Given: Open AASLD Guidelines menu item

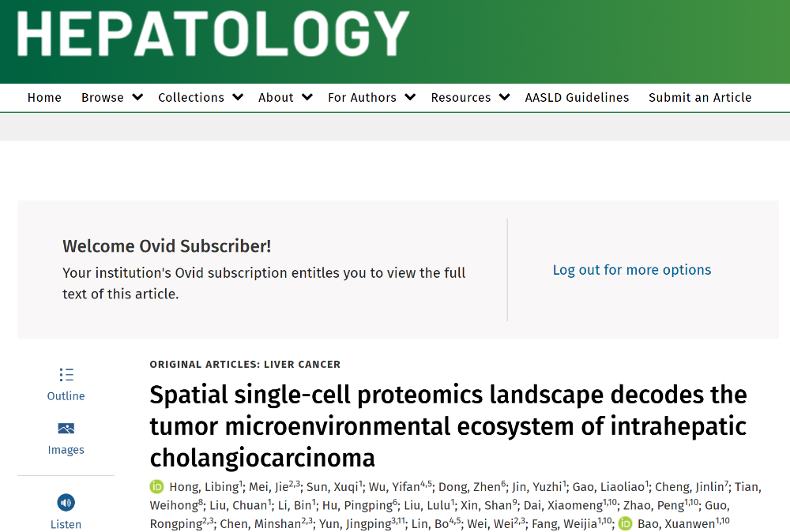Looking at the screenshot, I should 577,98.
